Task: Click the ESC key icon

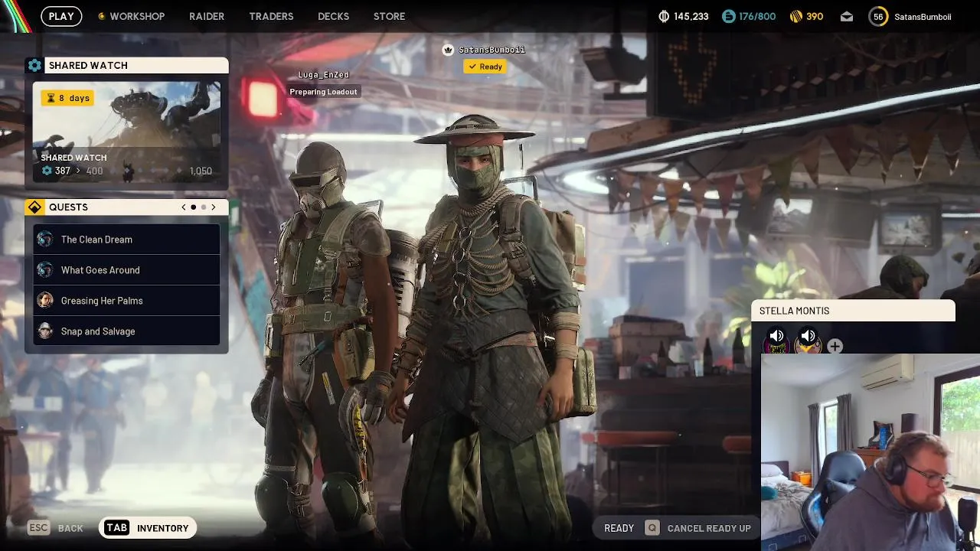Action: (38, 528)
